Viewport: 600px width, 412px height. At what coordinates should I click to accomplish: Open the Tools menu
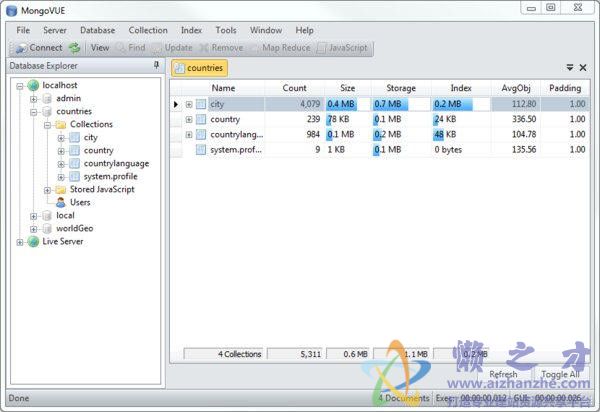pyautogui.click(x=226, y=30)
